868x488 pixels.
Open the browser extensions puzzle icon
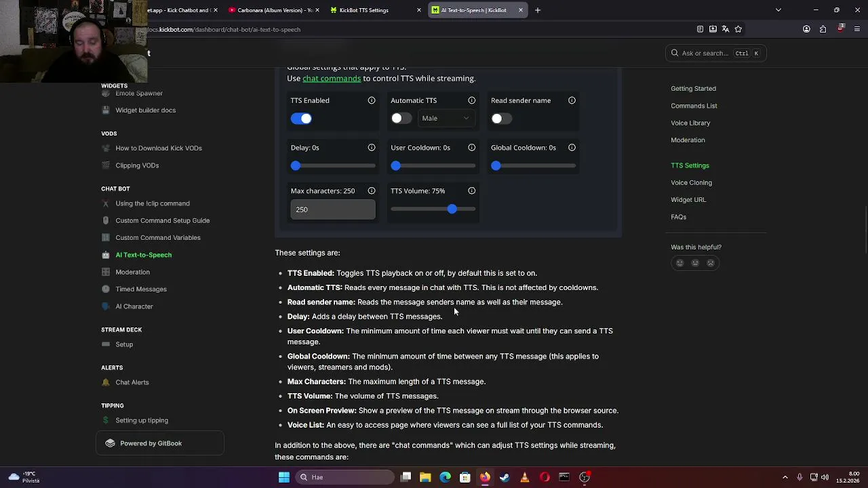pos(823,29)
